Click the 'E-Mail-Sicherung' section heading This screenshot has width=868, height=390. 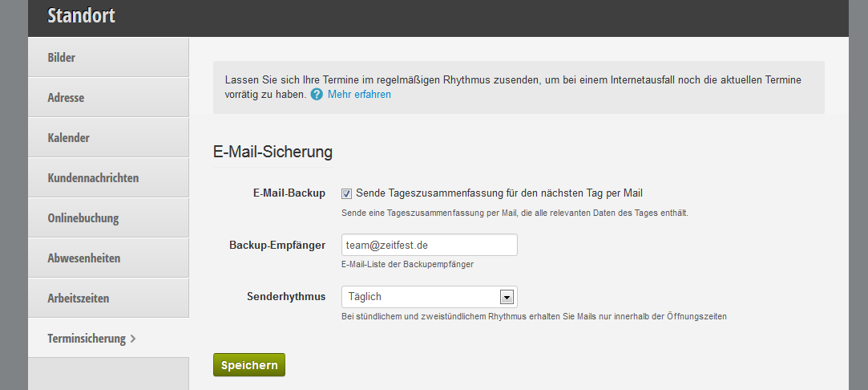coord(273,151)
